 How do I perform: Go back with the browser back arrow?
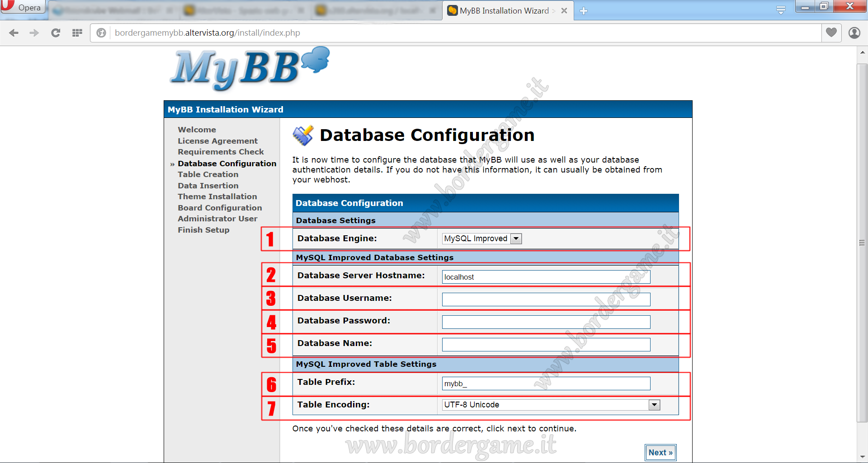click(14, 33)
